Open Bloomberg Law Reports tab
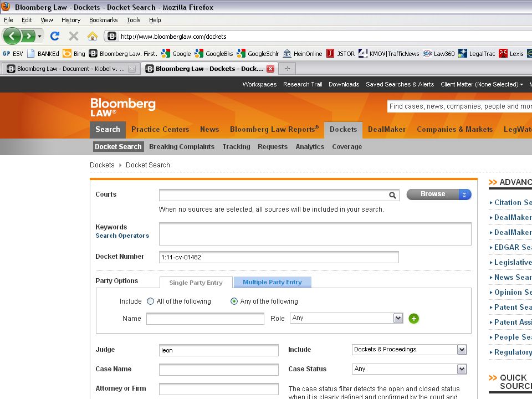This screenshot has width=532, height=399. point(274,130)
